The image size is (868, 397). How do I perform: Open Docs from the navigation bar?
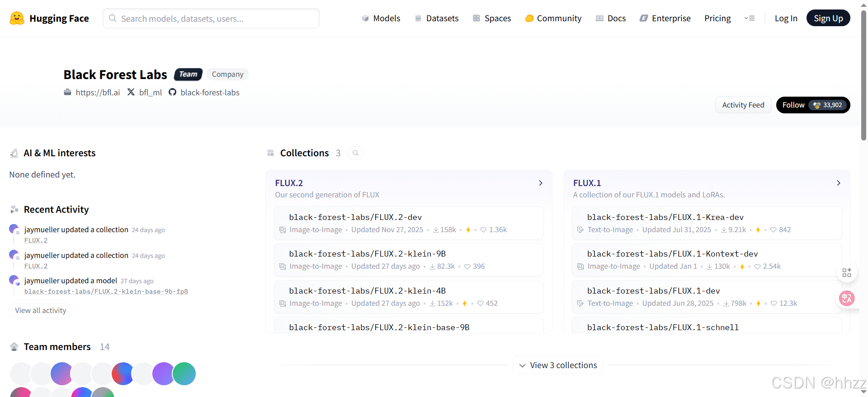click(611, 19)
